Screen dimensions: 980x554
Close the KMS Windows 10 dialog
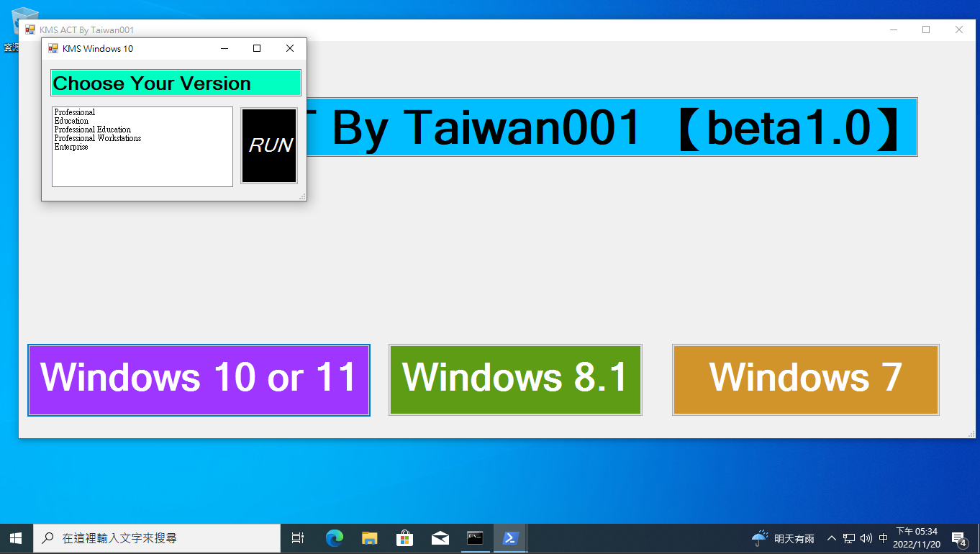(290, 48)
